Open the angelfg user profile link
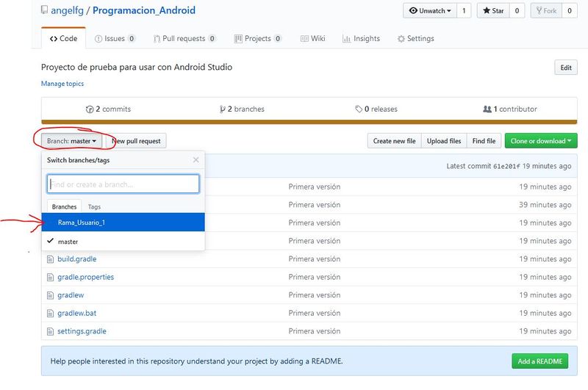The image size is (588, 390). pos(67,10)
